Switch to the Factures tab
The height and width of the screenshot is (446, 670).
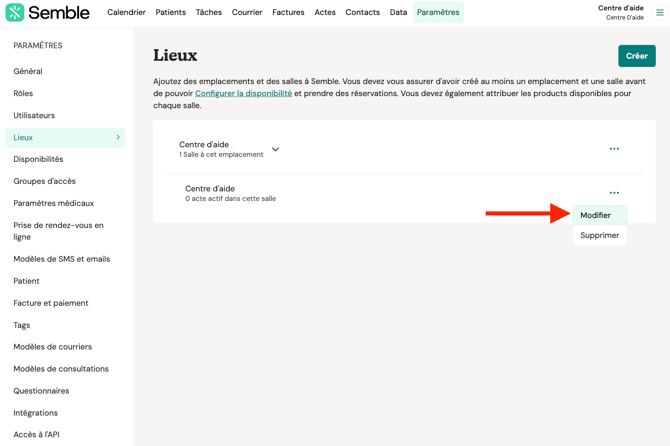click(288, 13)
